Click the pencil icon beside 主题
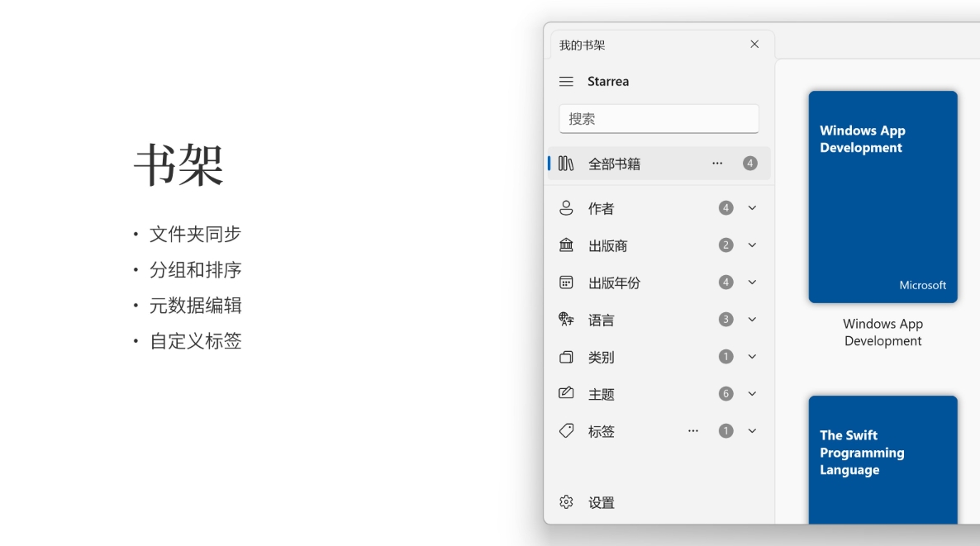 click(x=566, y=394)
